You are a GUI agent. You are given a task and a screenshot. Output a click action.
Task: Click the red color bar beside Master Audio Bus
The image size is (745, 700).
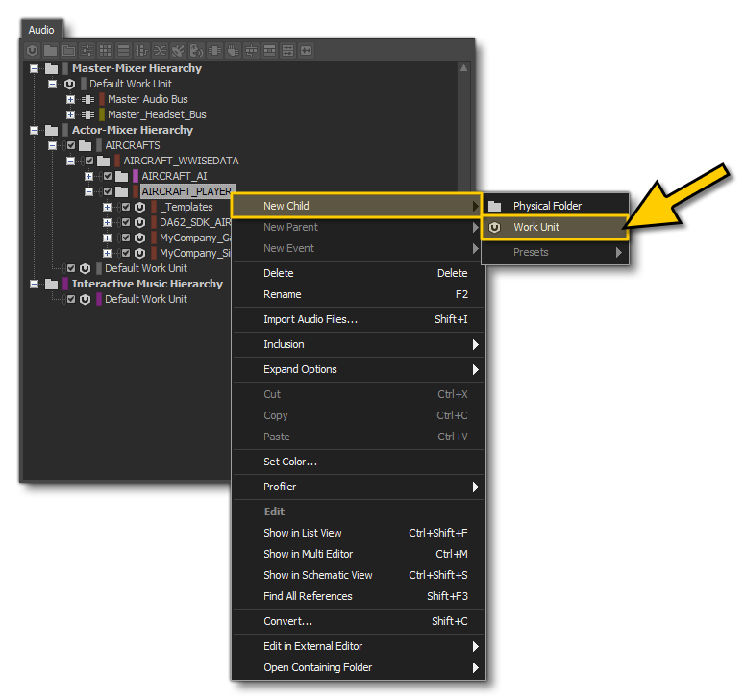(102, 99)
